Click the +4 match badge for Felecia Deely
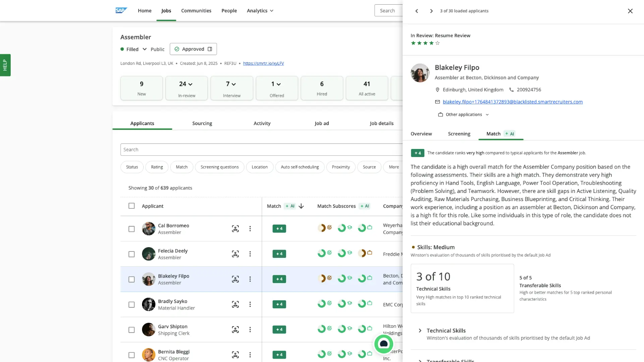The image size is (644, 362). click(x=279, y=254)
